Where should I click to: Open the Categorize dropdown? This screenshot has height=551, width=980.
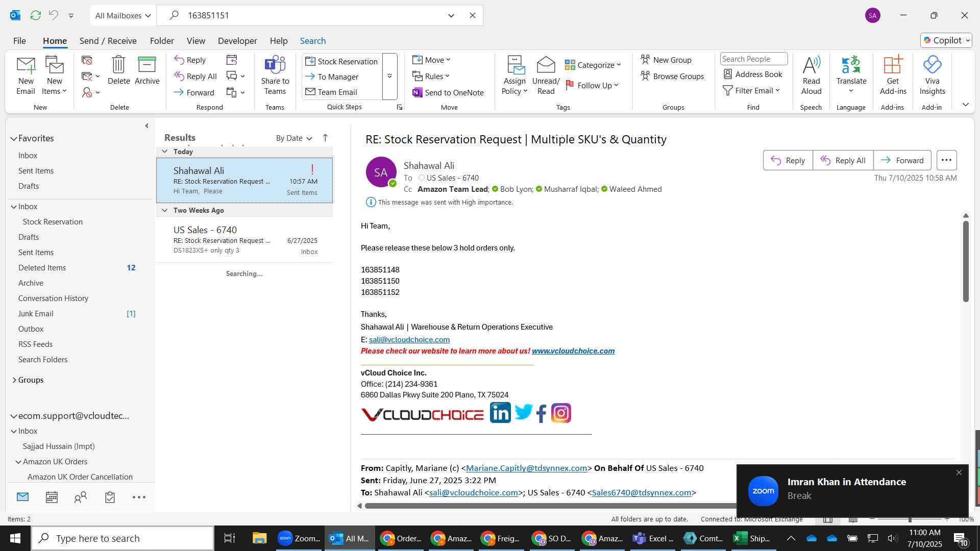coord(593,65)
